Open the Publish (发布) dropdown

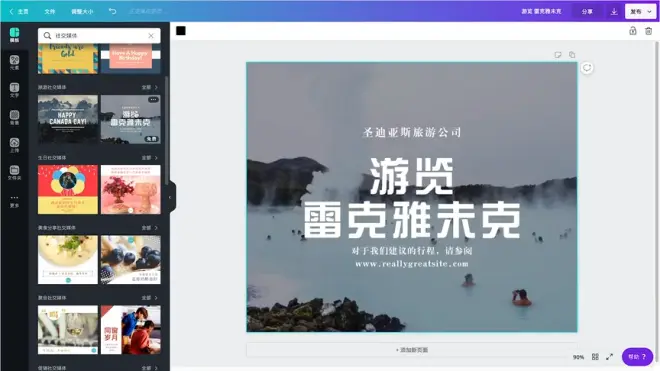coord(641,12)
